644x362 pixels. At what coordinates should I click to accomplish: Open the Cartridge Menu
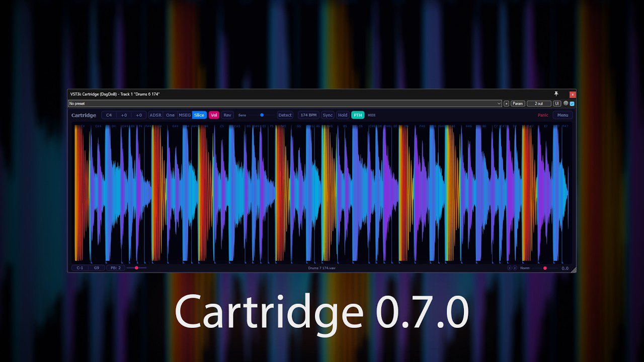click(562, 115)
